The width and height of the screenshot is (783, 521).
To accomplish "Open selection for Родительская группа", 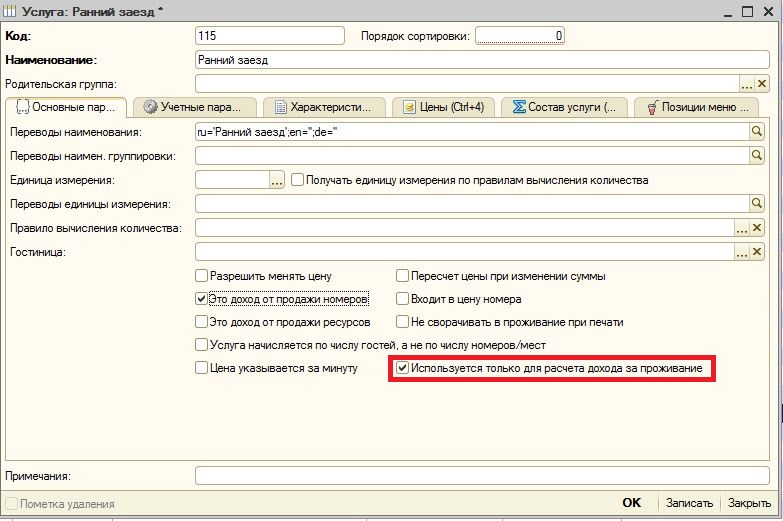I will pos(747,84).
